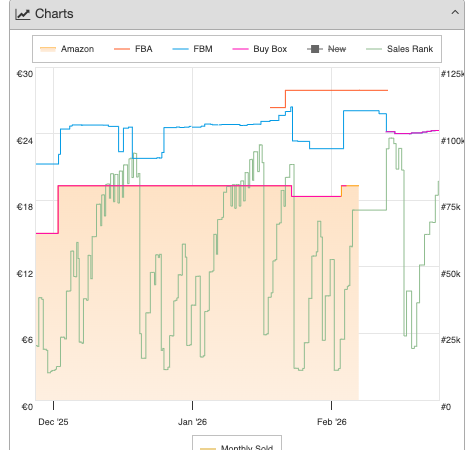The width and height of the screenshot is (474, 450).
Task: Click the Jan '26 axis label
Action: click(192, 422)
